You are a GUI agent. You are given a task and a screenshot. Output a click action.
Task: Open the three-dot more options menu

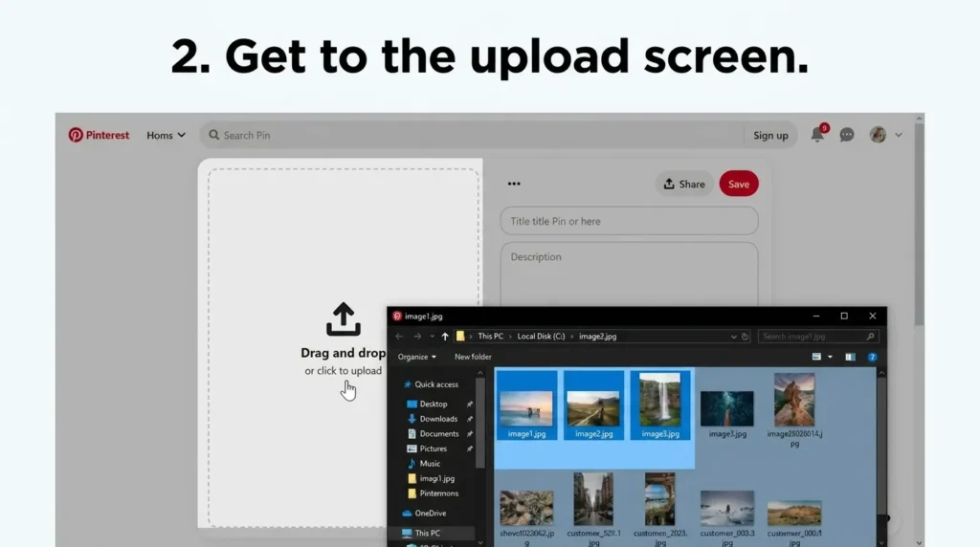[x=514, y=184]
